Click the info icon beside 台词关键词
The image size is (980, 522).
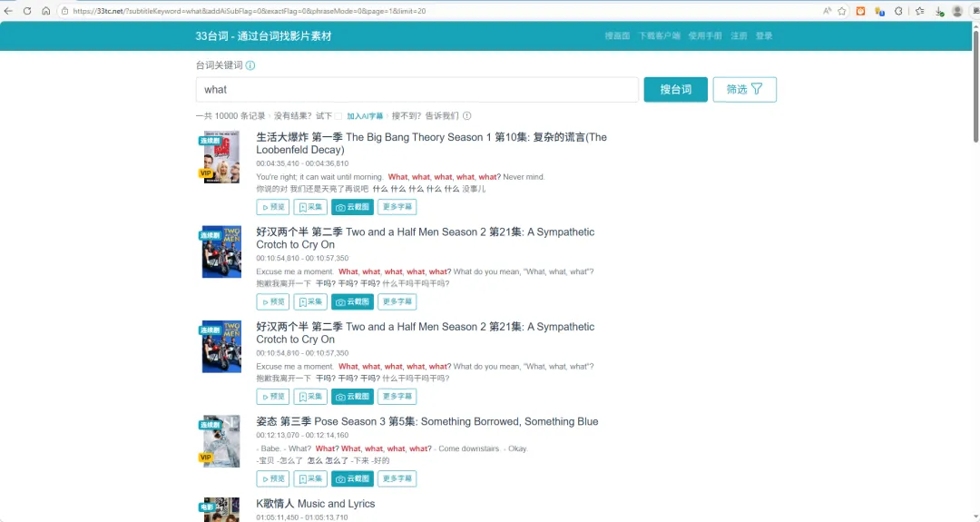tap(250, 65)
